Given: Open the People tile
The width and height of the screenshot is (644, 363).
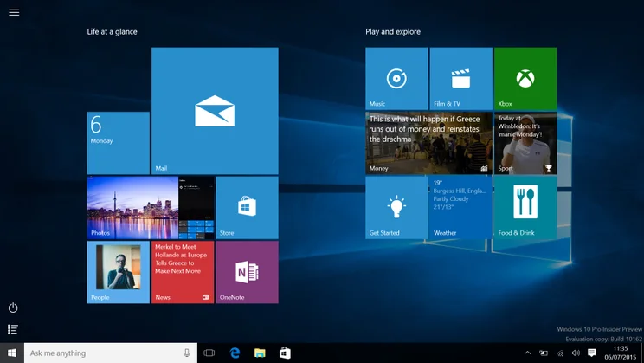Looking at the screenshot, I should [x=119, y=272].
